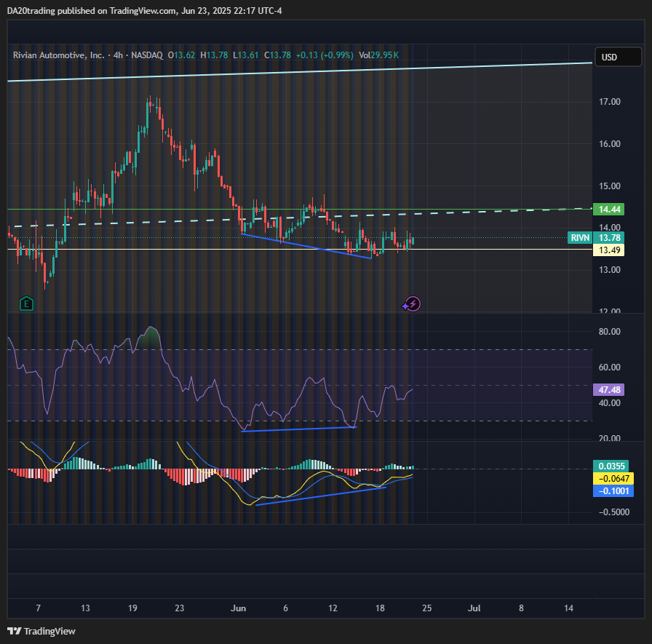This screenshot has height=644, width=652.
Task: Click the purple lightning event icon
Action: (413, 304)
